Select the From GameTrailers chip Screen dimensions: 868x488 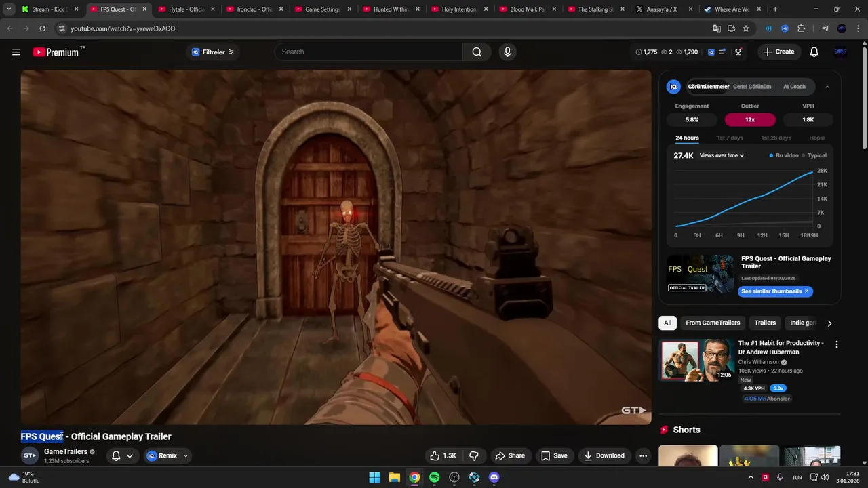pyautogui.click(x=712, y=323)
